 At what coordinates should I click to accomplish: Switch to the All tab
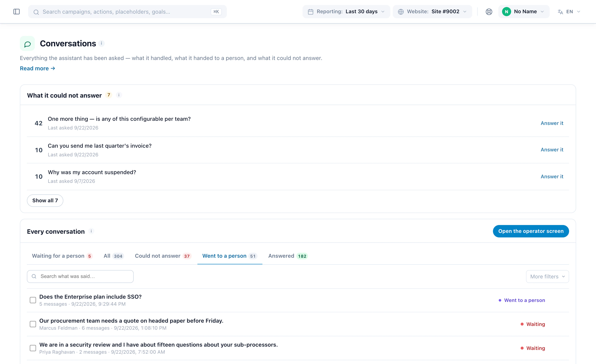[114, 256]
